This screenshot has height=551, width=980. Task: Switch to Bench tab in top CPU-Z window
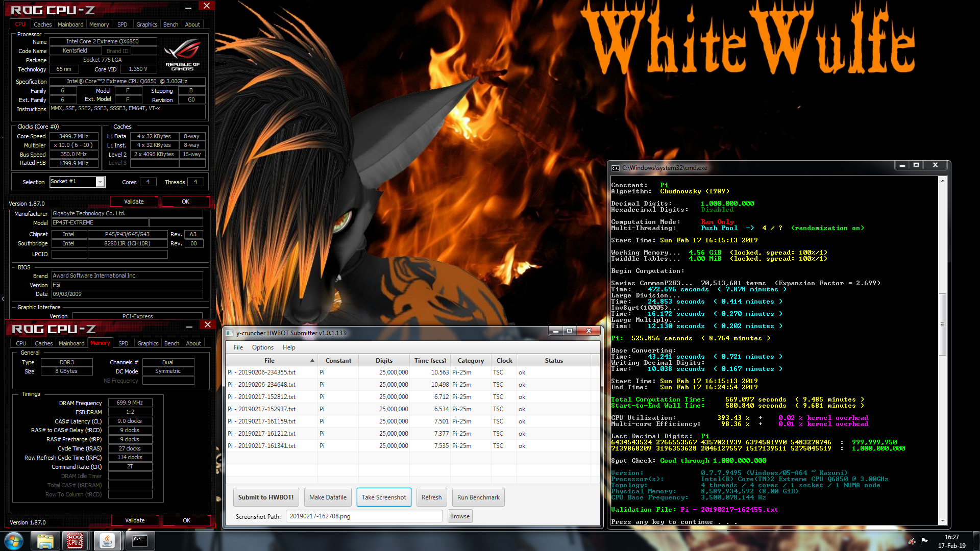point(171,24)
